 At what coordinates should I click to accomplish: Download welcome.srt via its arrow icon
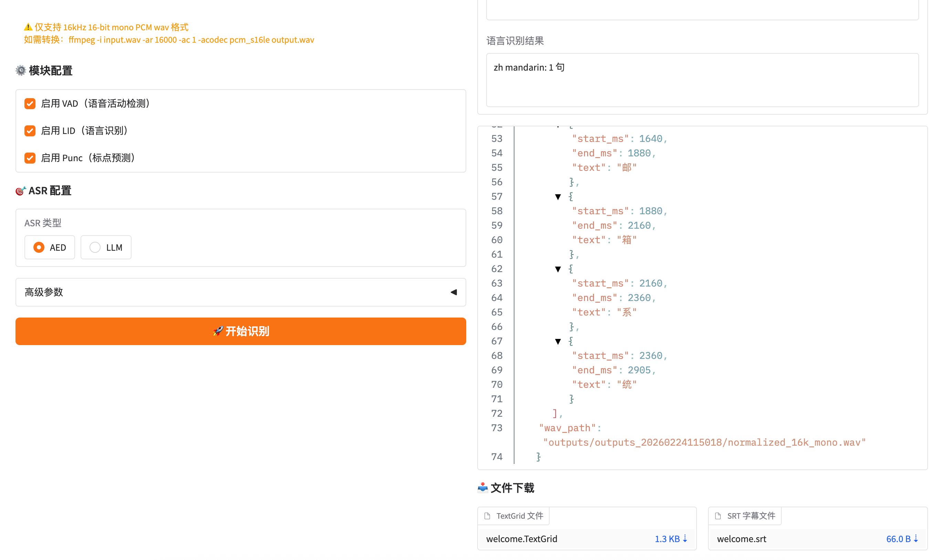[916, 539]
